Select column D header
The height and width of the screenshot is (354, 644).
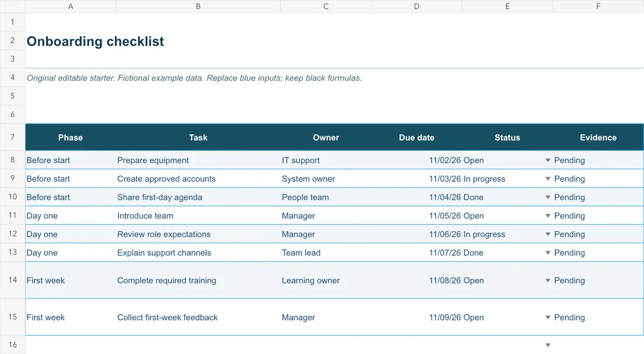[416, 6]
